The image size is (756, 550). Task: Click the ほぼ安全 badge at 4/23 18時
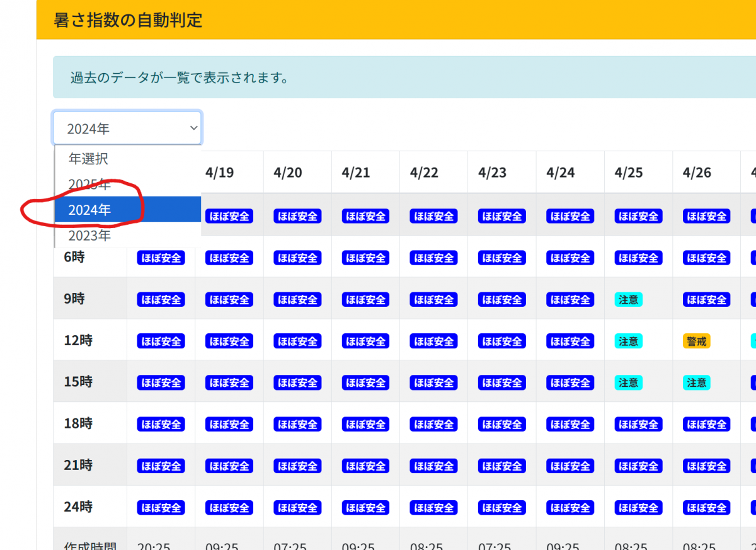click(501, 424)
